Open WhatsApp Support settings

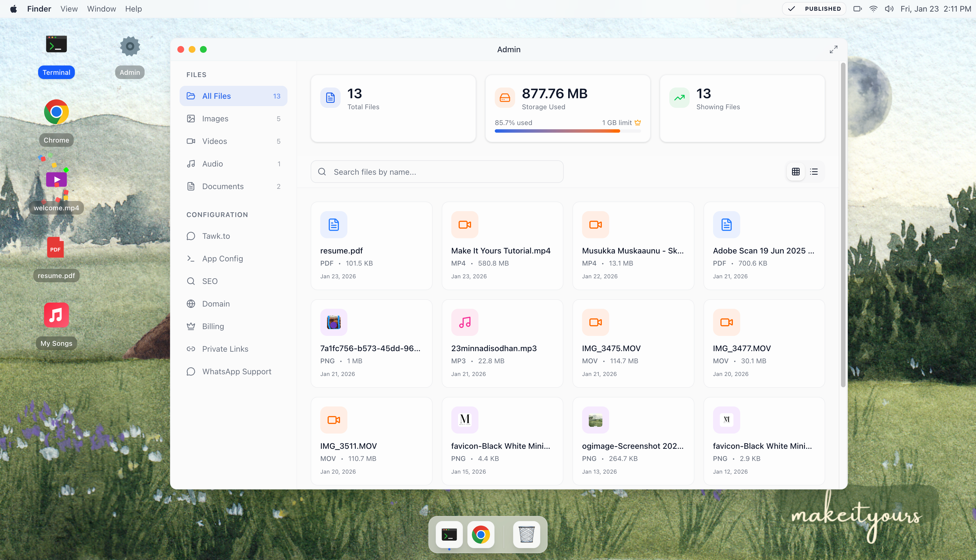point(236,371)
